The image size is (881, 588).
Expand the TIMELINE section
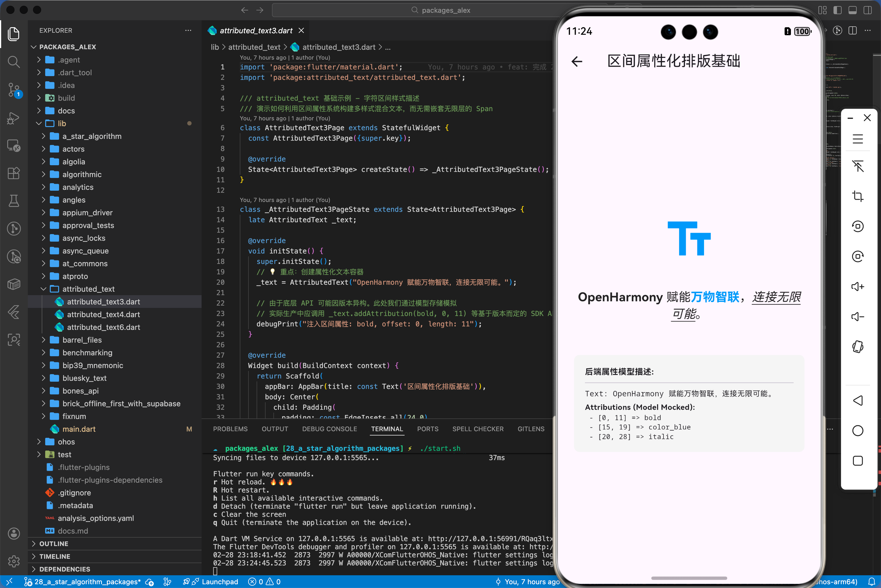[x=54, y=556]
